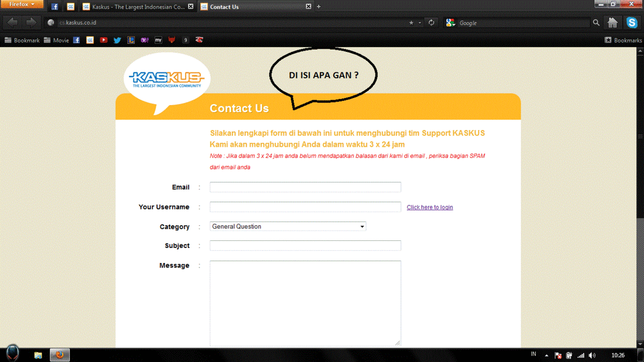
Task: Open the Twitter bookmark icon
Action: click(x=117, y=40)
